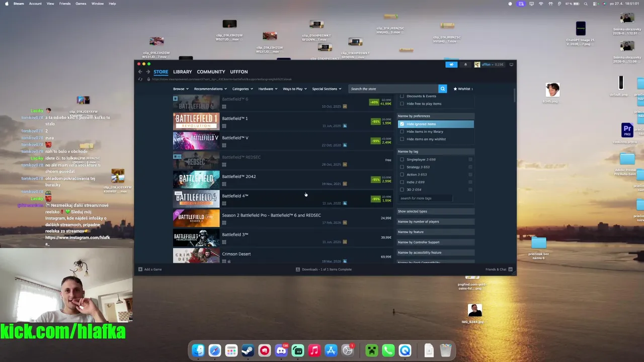The image size is (644, 362).
Task: Open the Browse dropdown in store nav
Action: [180, 89]
